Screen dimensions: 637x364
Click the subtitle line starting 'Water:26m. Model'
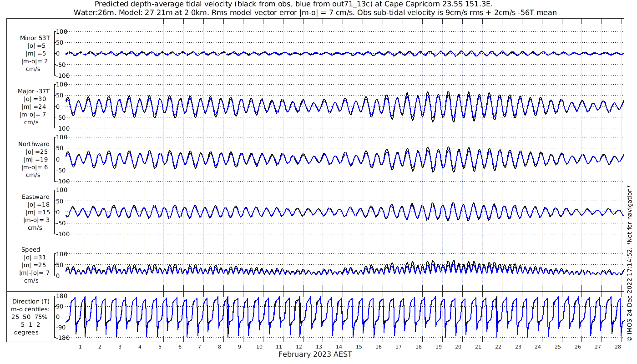315,12
